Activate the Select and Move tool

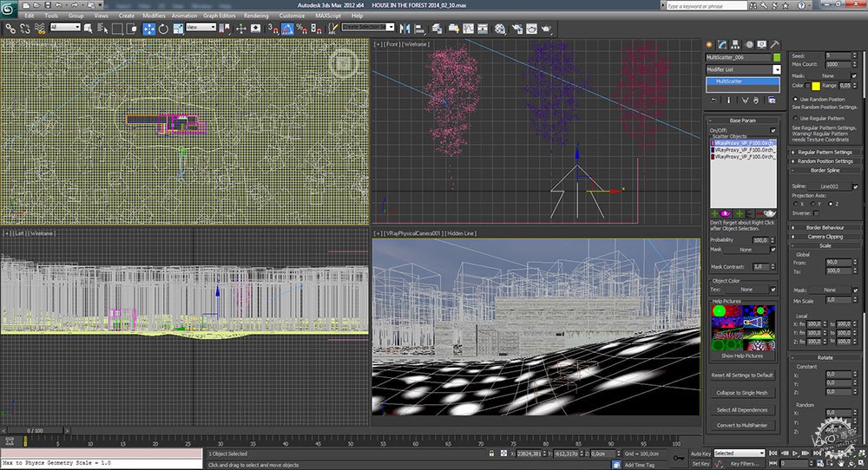tap(149, 29)
